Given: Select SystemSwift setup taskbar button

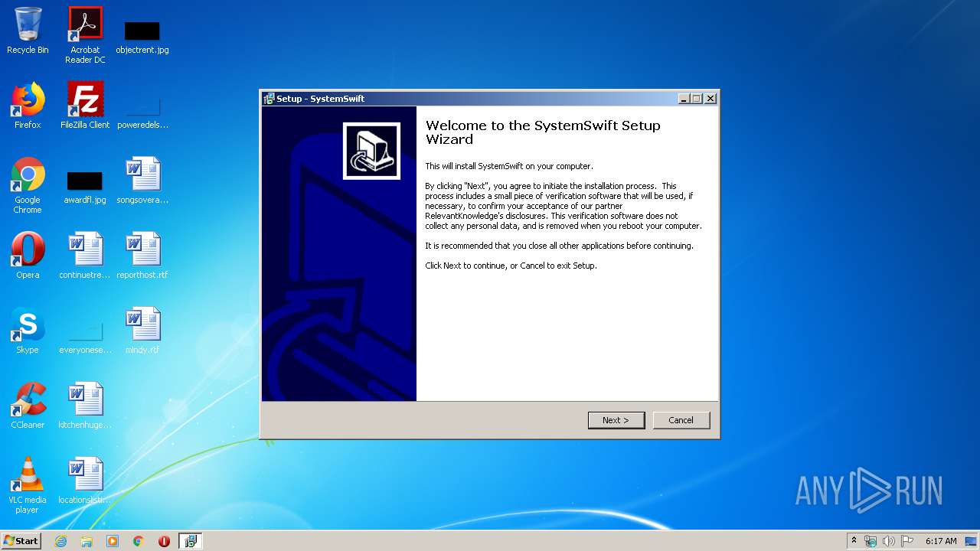Looking at the screenshot, I should point(191,541).
